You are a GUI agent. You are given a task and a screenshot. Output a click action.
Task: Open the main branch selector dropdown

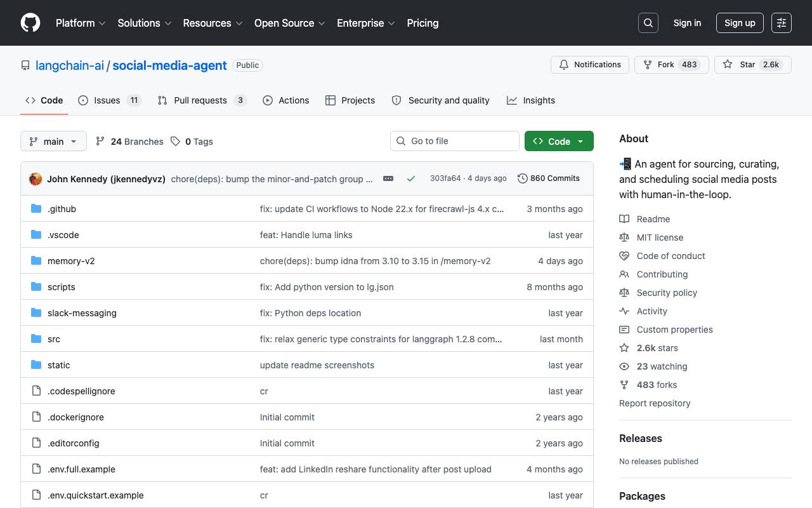(x=53, y=141)
